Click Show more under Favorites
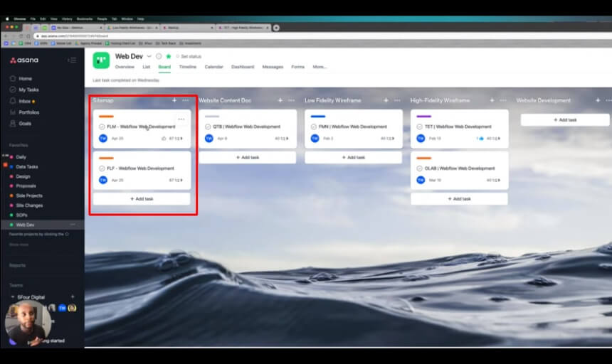The width and height of the screenshot is (612, 364). pyautogui.click(x=19, y=245)
